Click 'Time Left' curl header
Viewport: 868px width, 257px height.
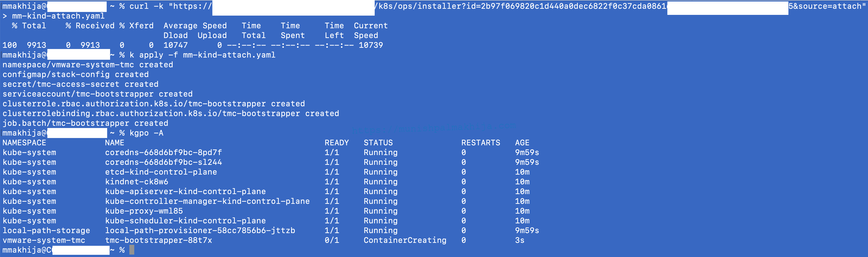tap(334, 31)
